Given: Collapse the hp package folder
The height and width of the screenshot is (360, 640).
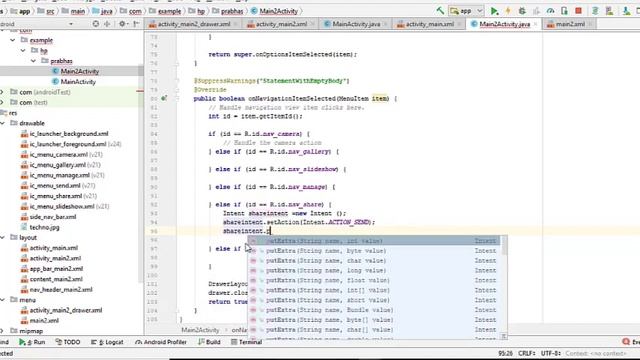Looking at the screenshot, I should pyautogui.click(x=23, y=51).
